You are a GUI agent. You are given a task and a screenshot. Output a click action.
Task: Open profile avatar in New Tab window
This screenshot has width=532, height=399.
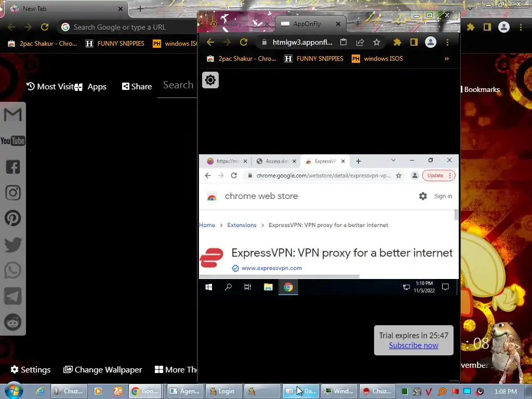click(x=504, y=27)
